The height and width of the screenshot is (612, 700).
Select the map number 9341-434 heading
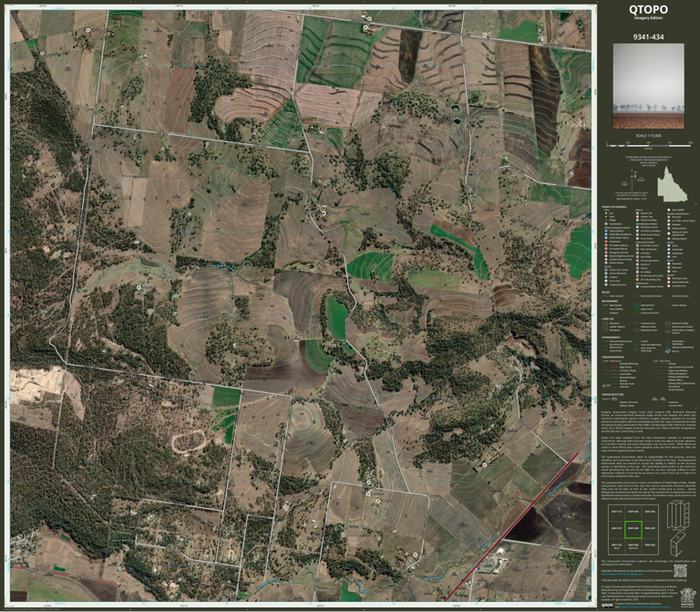tap(648, 37)
